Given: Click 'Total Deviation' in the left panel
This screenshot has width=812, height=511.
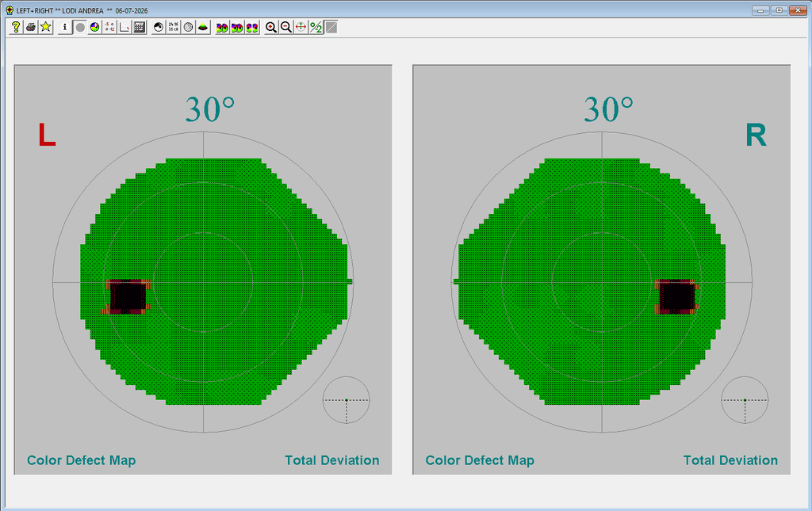Looking at the screenshot, I should [332, 460].
